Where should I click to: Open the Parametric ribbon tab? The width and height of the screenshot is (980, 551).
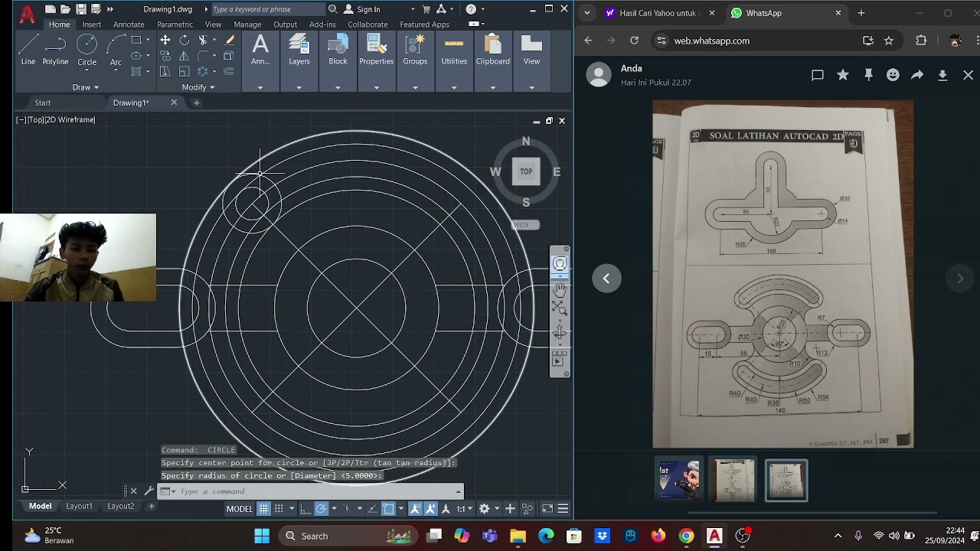click(x=175, y=24)
